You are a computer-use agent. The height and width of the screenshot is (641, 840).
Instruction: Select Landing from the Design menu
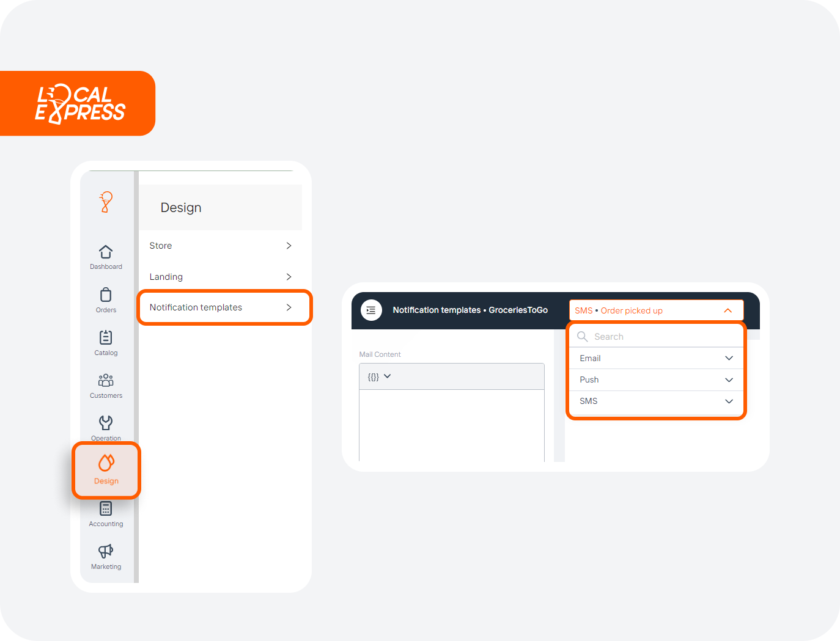click(x=220, y=276)
